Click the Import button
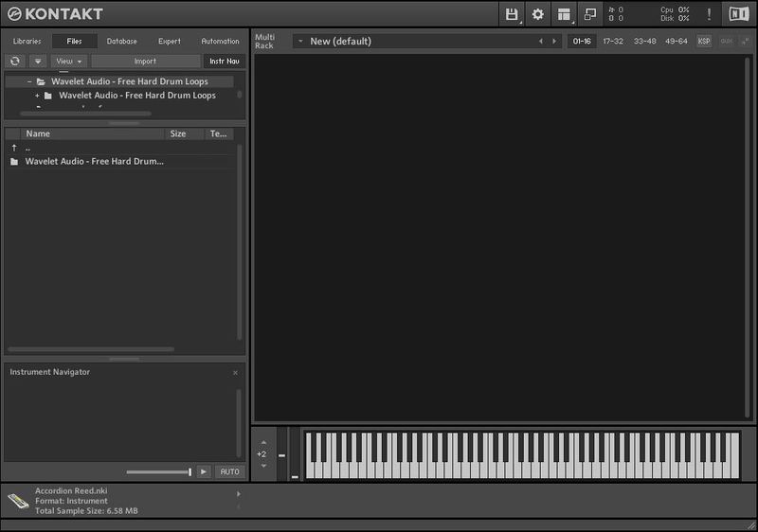Image resolution: width=758 pixels, height=532 pixels. pyautogui.click(x=145, y=62)
